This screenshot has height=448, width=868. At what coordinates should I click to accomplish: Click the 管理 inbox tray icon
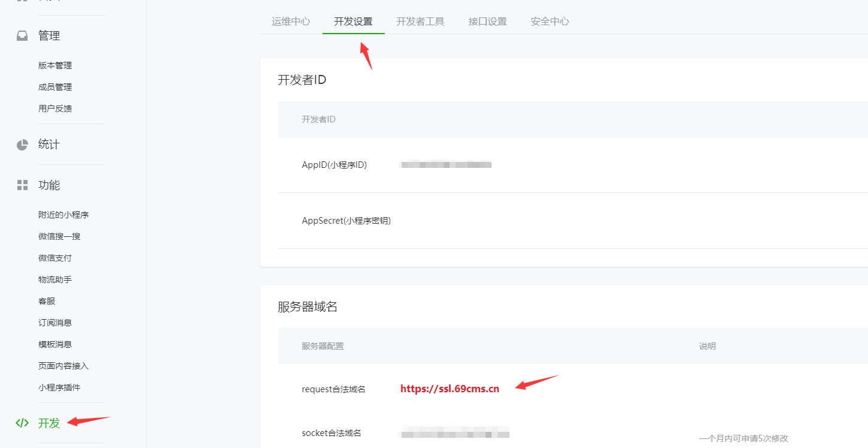[x=22, y=36]
